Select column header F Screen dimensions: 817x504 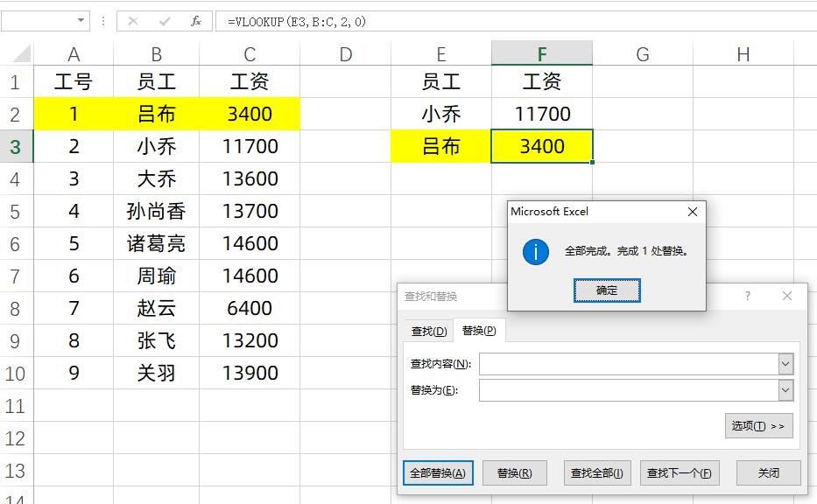541,53
